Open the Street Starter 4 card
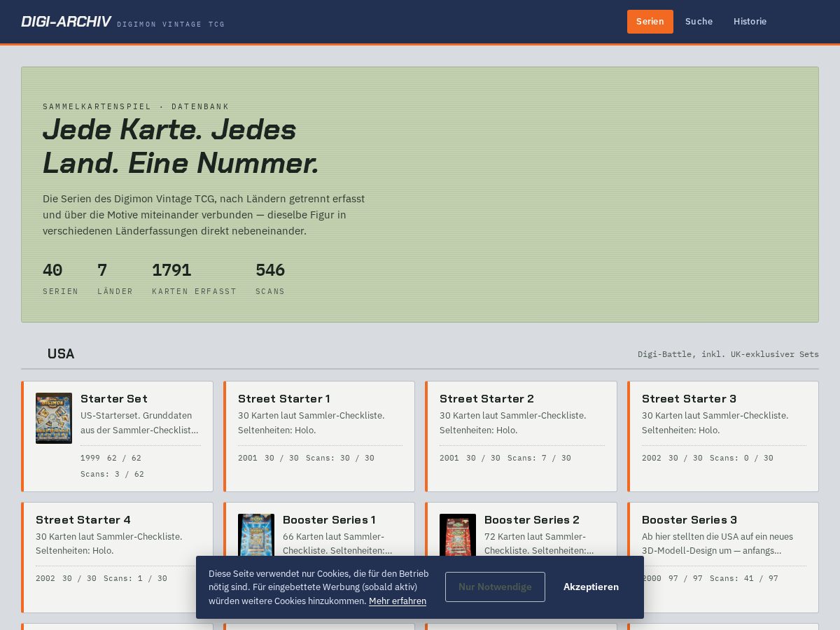Screen dimensions: 840x630 point(117,557)
